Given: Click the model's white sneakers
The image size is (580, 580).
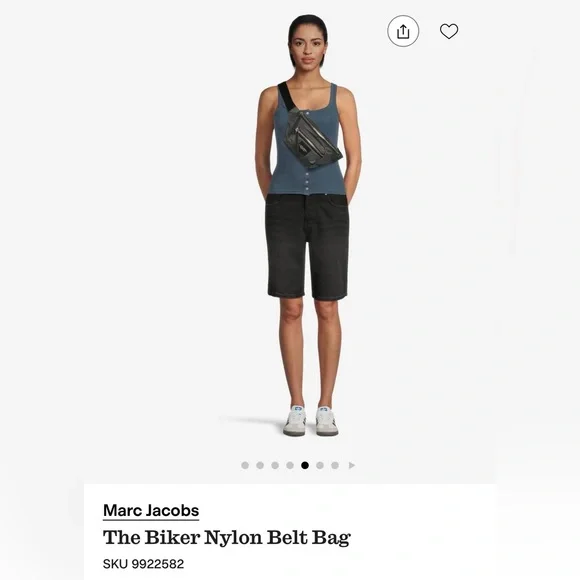Looking at the screenshot, I should [x=311, y=421].
